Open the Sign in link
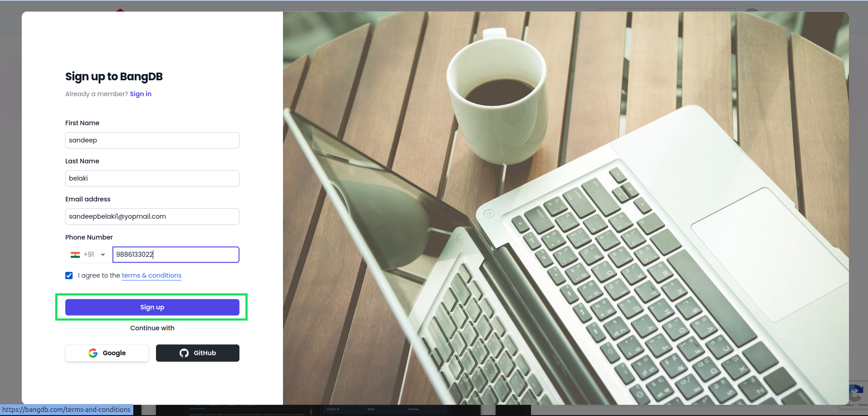 [141, 94]
